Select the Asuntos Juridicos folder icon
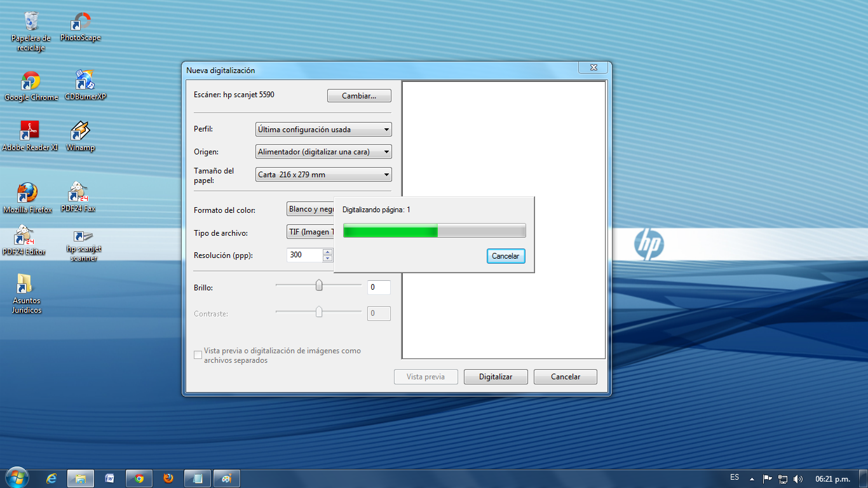This screenshot has width=868, height=488. (x=27, y=294)
